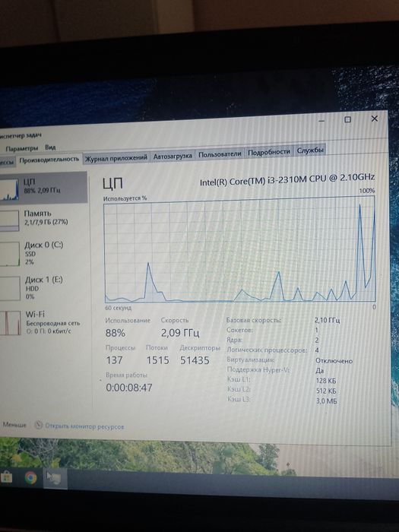Screen dimensions: 399x532
Task: Click the 51435 descriptors count
Action: click(195, 360)
